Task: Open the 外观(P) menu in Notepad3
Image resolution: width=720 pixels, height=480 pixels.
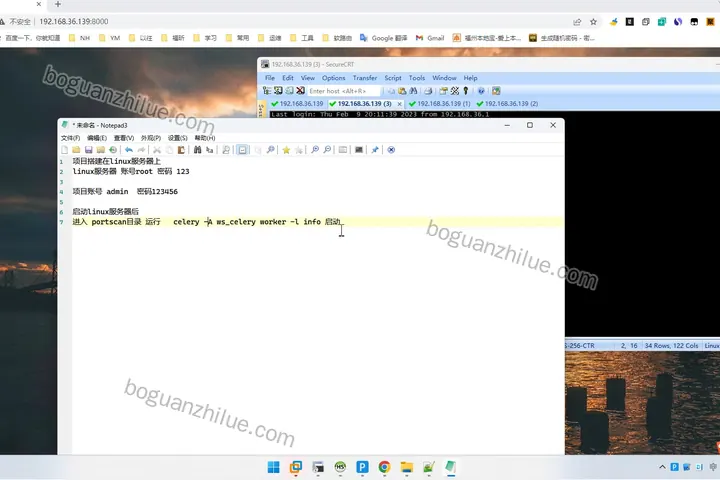Action: click(151, 138)
